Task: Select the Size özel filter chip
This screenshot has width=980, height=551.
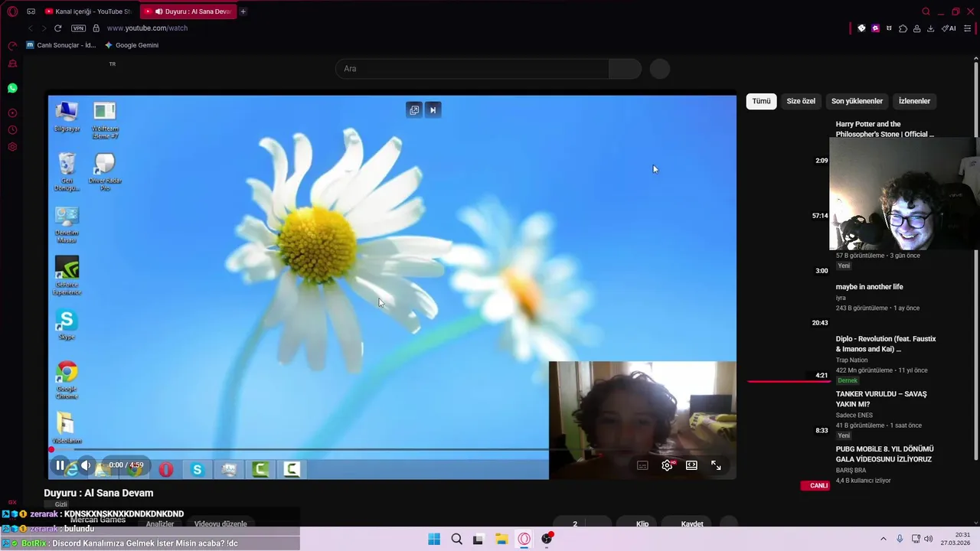Action: (x=801, y=101)
